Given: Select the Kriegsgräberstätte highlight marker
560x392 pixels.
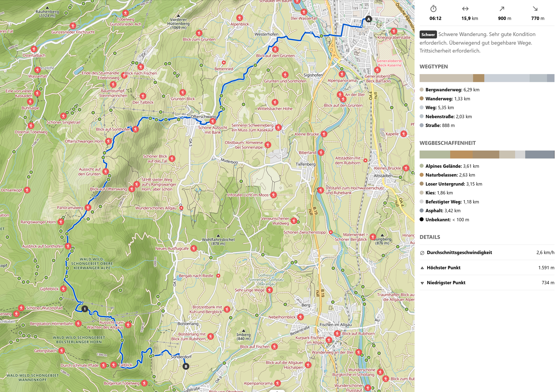Looking at the screenshot, I should pyautogui.click(x=394, y=31).
